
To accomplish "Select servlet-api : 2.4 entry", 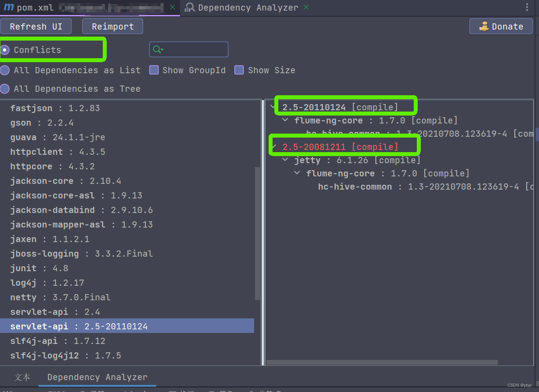I will pos(127,312).
